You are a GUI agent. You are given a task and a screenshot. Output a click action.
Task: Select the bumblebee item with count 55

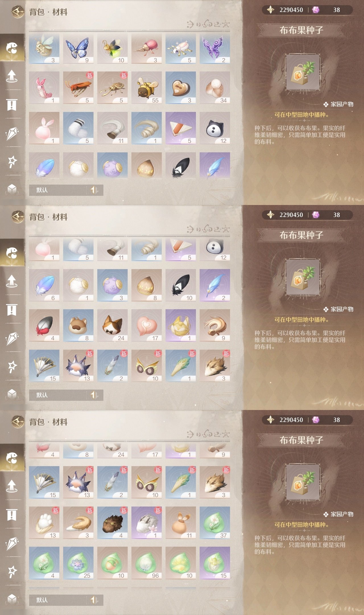[146, 88]
